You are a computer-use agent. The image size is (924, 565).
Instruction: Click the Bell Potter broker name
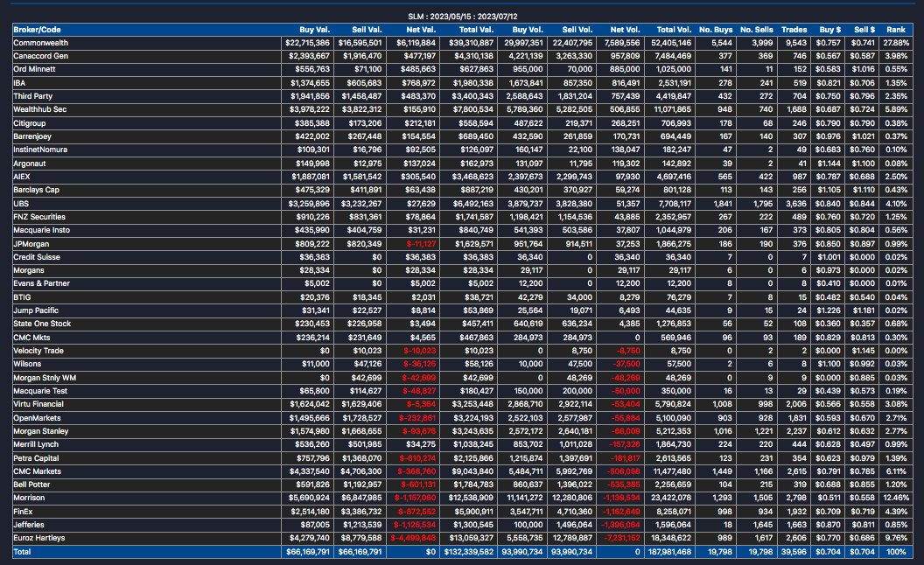(31, 485)
